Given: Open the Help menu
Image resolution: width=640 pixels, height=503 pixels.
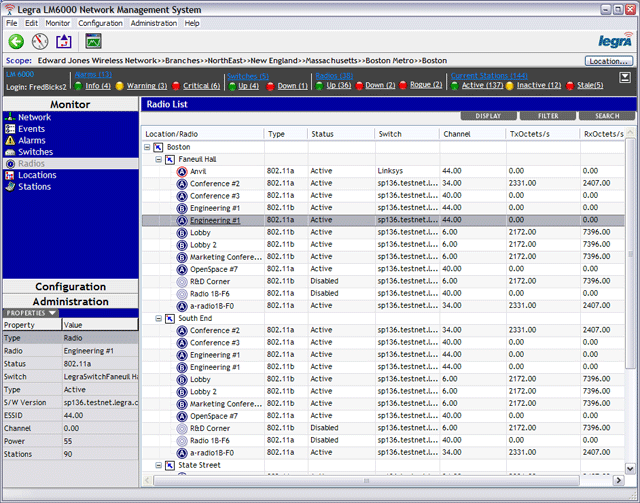Looking at the screenshot, I should point(192,23).
